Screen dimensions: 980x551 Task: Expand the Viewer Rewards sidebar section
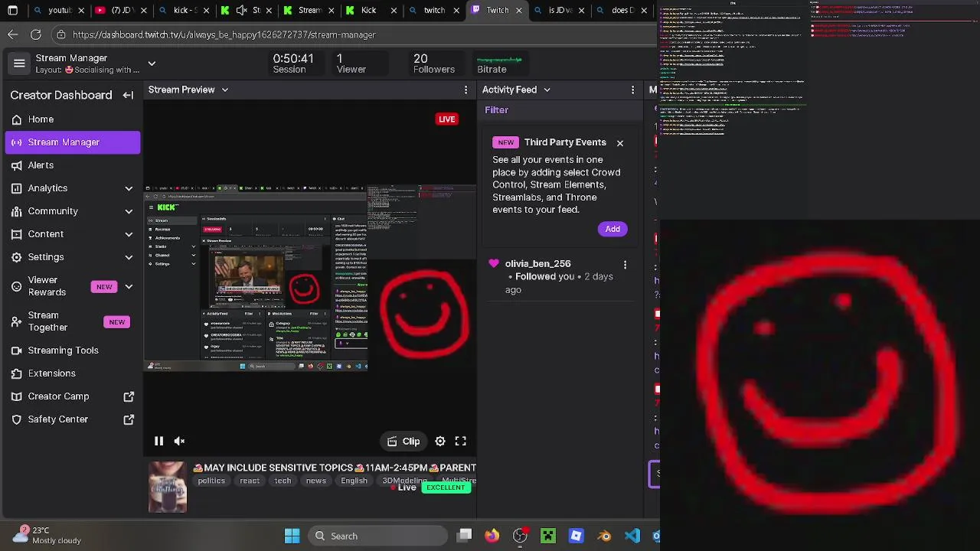click(x=129, y=286)
